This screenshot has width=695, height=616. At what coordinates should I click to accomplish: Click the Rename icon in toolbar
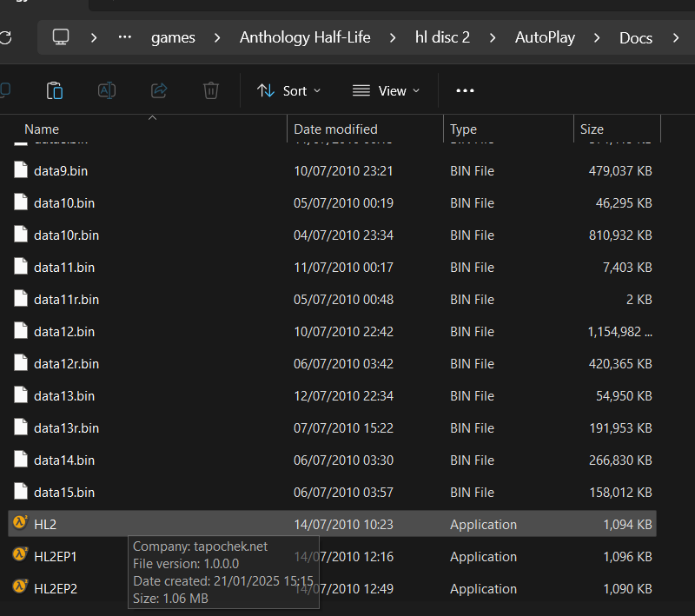click(x=107, y=91)
